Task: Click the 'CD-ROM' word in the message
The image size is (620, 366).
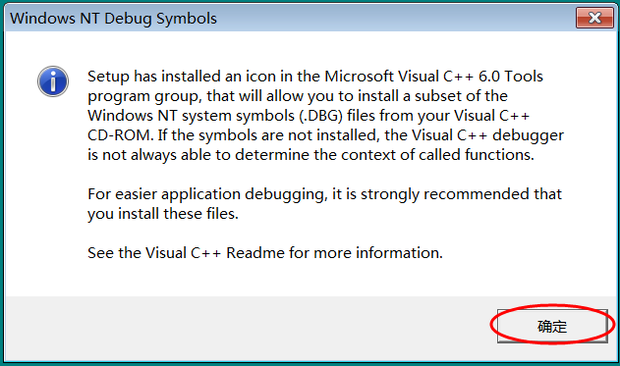Action: pyautogui.click(x=120, y=135)
